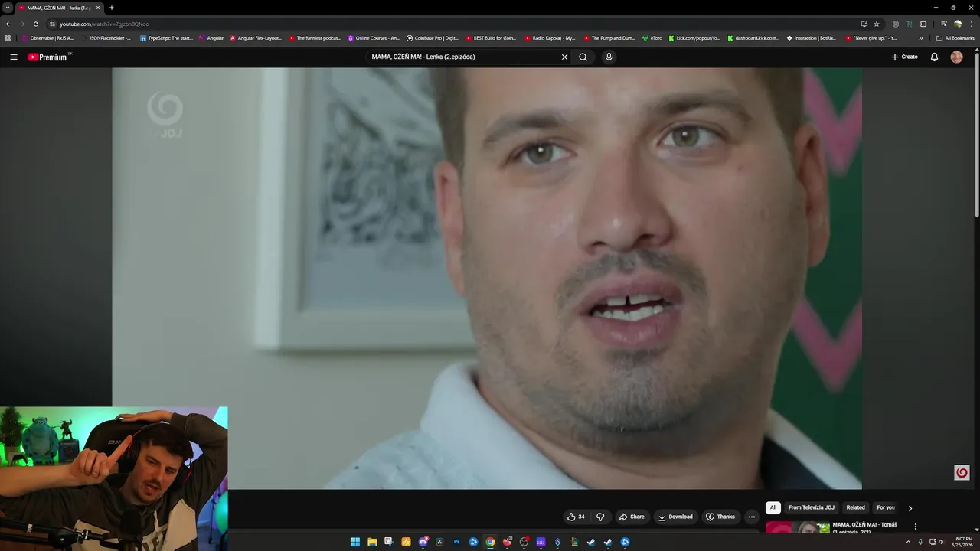Open BEST Build for Going bookmark
This screenshot has width=980, height=551.
[x=492, y=37]
